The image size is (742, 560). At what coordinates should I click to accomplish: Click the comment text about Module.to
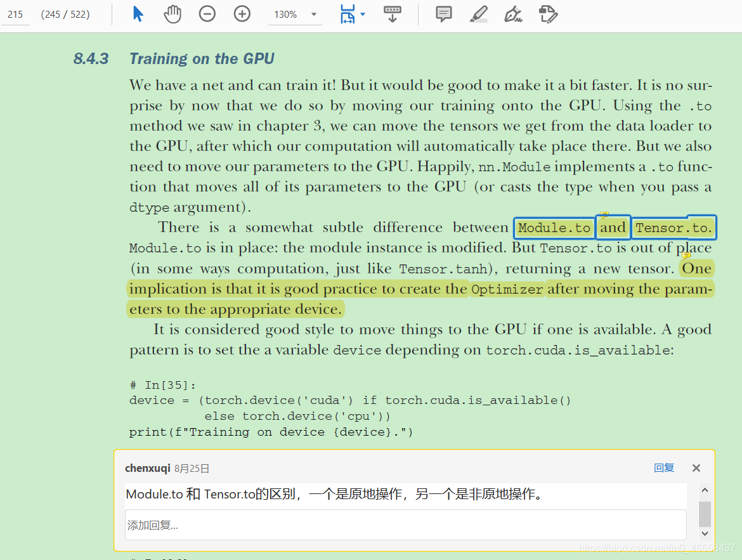(336, 494)
